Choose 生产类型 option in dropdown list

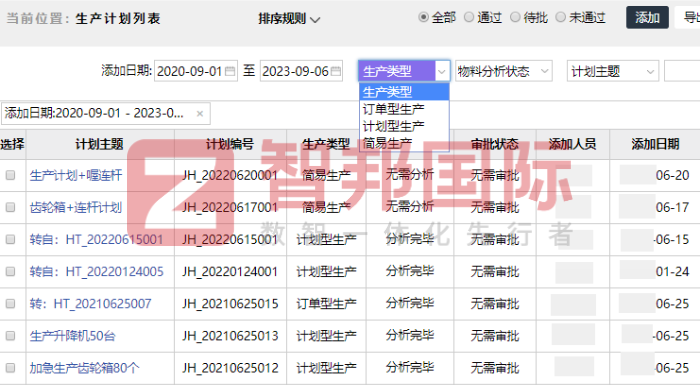click(x=404, y=92)
